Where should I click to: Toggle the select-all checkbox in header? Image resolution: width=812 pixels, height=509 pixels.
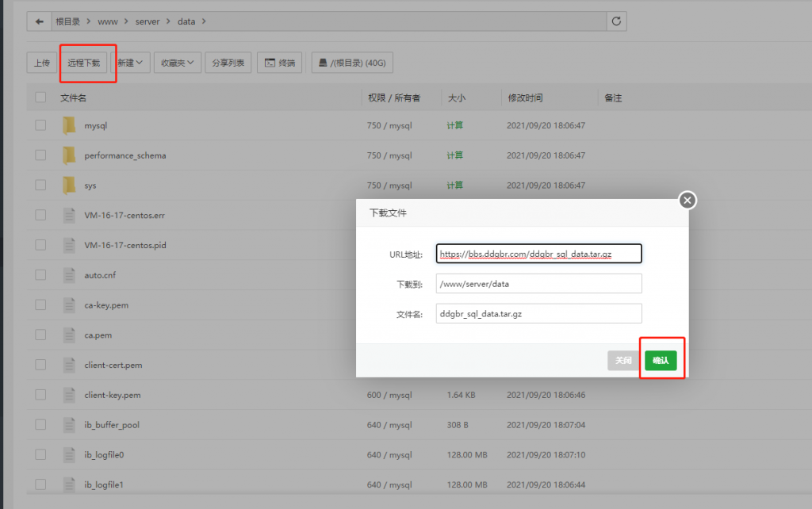(40, 98)
